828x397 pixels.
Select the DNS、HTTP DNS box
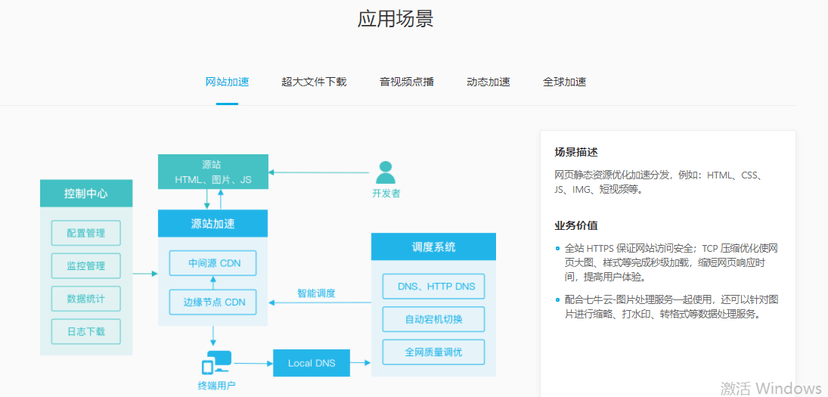[434, 286]
